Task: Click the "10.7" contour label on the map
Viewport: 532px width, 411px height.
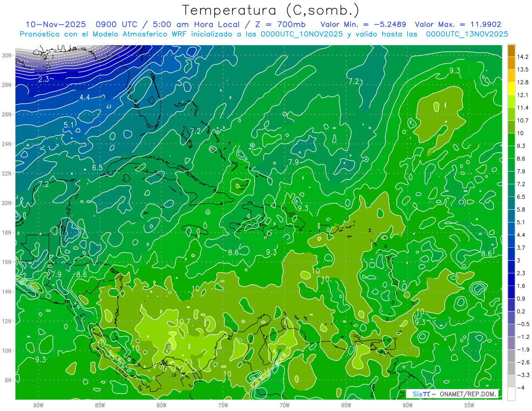Action: (183, 322)
